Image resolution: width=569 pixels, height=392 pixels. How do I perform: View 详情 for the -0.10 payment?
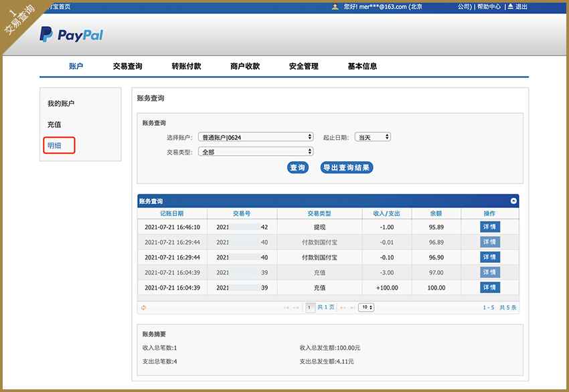(490, 257)
